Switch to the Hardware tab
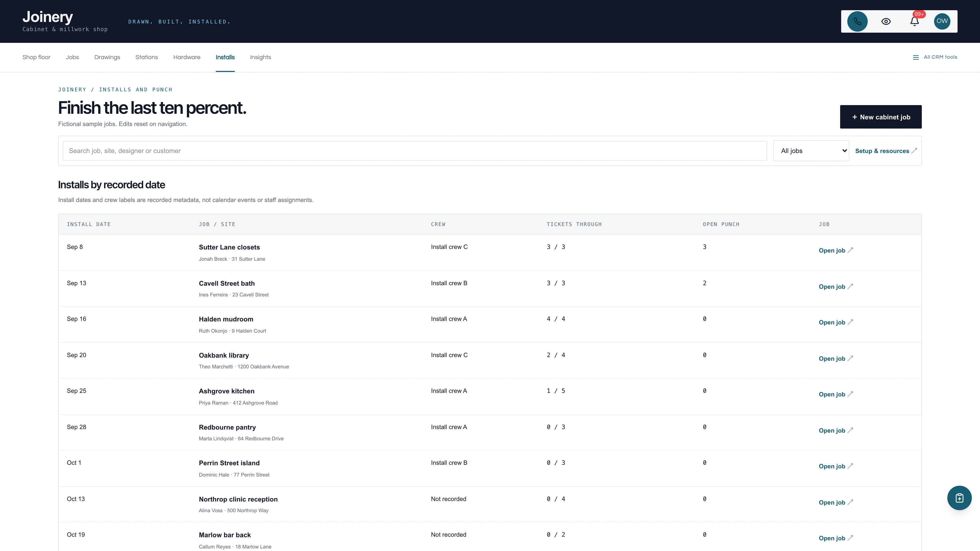The height and width of the screenshot is (551, 980). [x=186, y=57]
